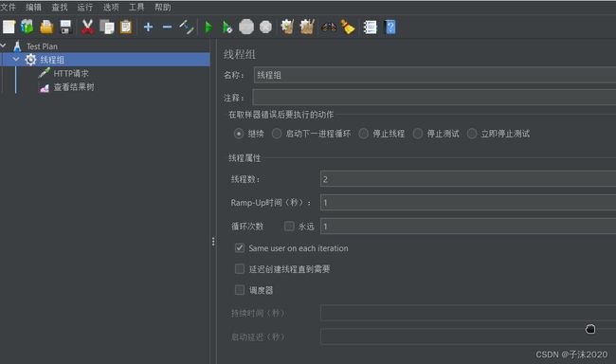Click Start no pauses icon
616x364 pixels.
pyautogui.click(x=227, y=27)
